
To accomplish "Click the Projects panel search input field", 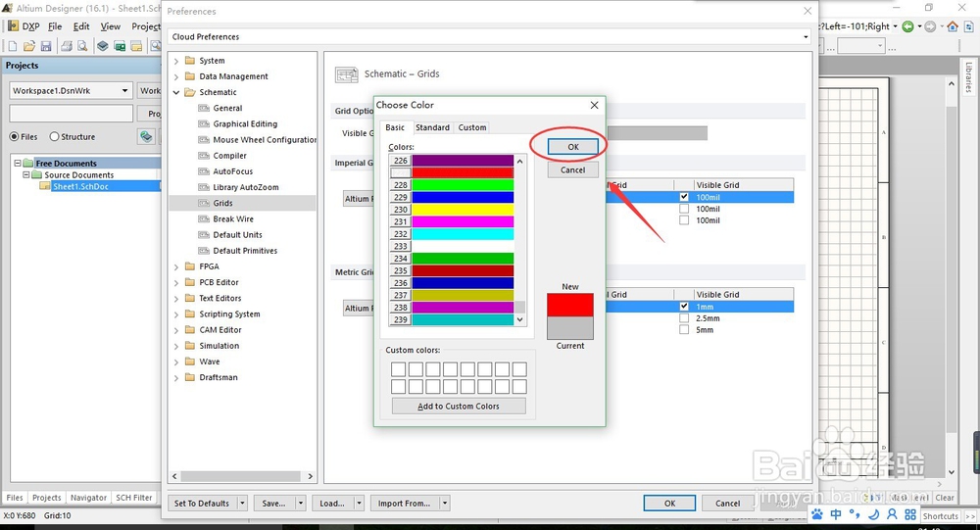I will click(72, 113).
